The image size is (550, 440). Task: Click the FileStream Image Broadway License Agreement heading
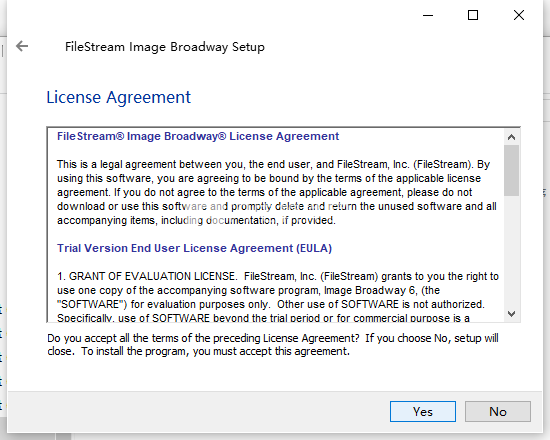198,136
